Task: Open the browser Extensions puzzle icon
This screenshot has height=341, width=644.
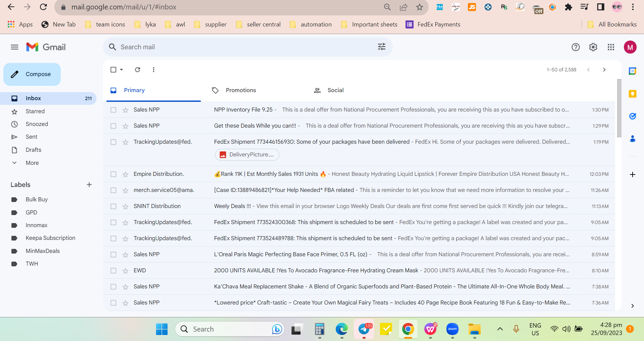Action: click(569, 7)
